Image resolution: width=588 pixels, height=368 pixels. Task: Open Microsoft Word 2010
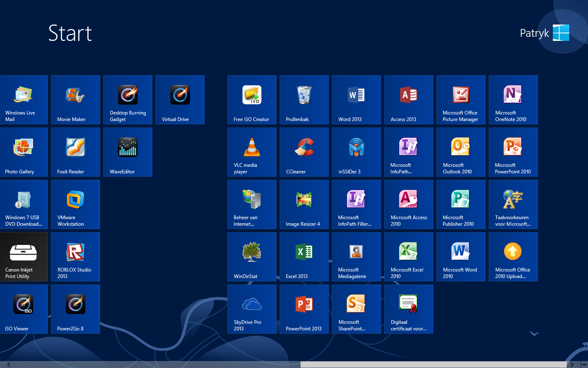(461, 257)
